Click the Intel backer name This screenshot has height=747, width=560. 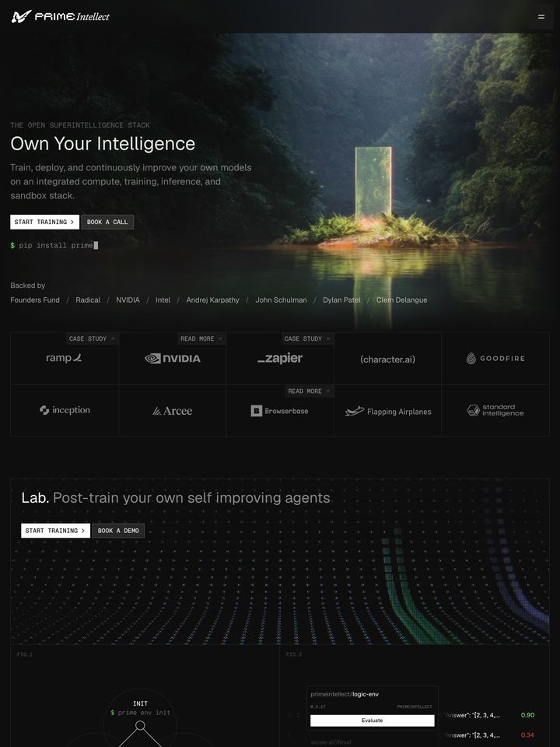[163, 300]
